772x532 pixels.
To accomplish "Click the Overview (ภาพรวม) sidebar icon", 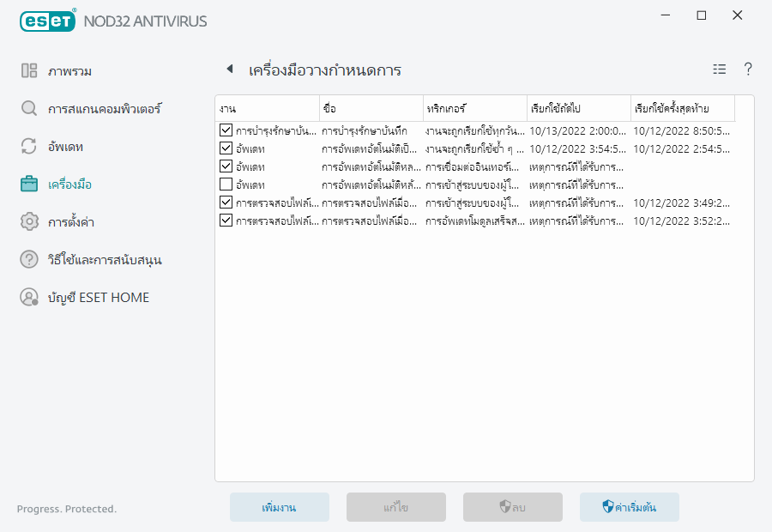I will tap(29, 71).
